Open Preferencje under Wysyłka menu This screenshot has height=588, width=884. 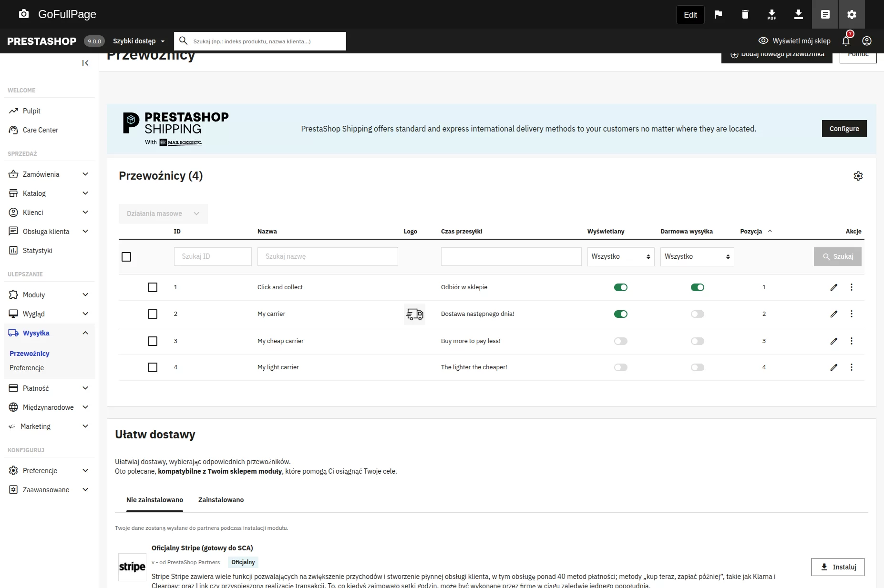point(27,368)
